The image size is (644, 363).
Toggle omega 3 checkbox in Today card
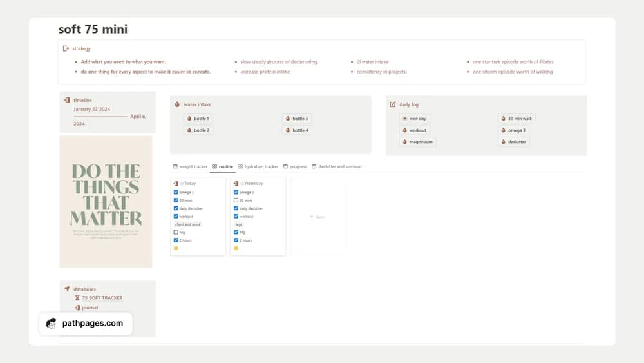coord(176,192)
